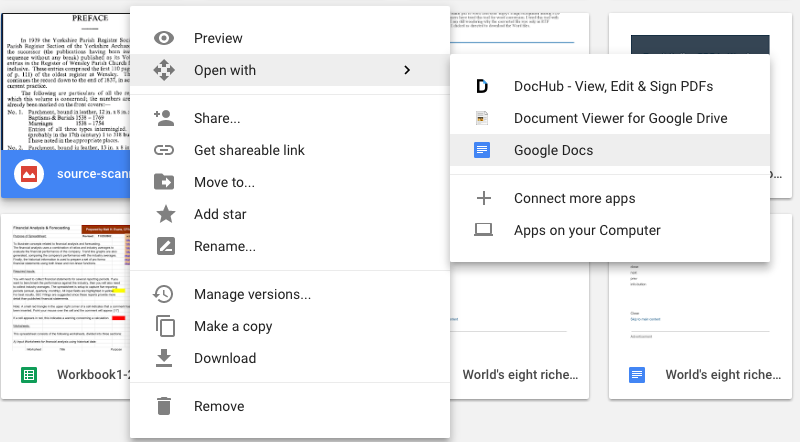This screenshot has width=800, height=442.
Task: Click the folder icon beside Move to
Action: pyautogui.click(x=165, y=182)
